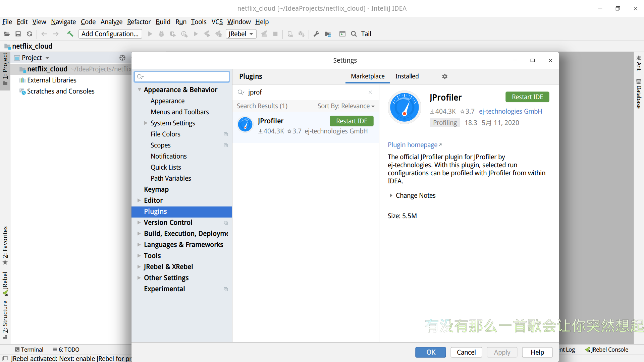This screenshot has height=362, width=644.
Task: Open Sort By Relevance dropdown
Action: pos(346,106)
